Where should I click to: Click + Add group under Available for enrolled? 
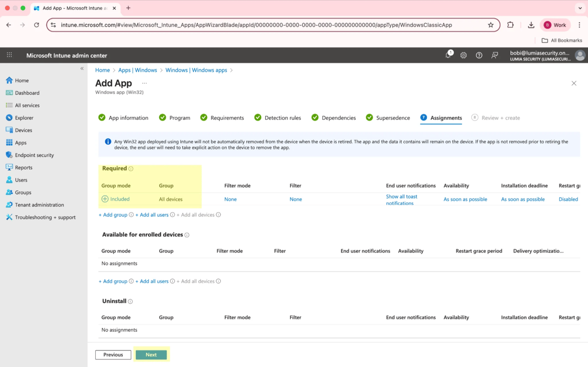pyautogui.click(x=113, y=281)
